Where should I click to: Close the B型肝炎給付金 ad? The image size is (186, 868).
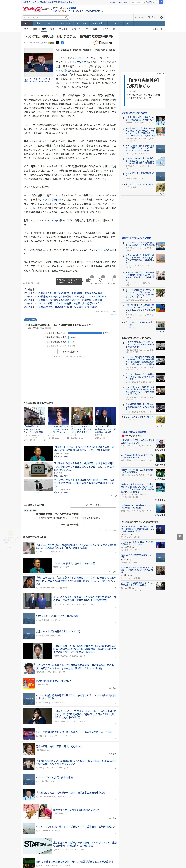[163, 73]
